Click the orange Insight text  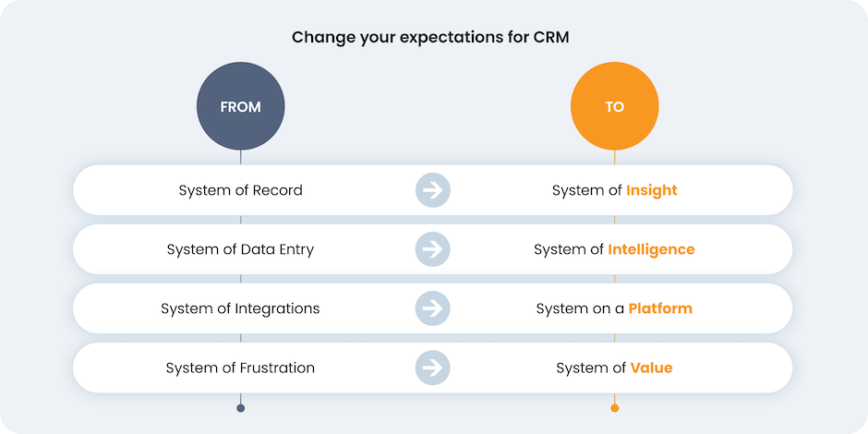652,190
